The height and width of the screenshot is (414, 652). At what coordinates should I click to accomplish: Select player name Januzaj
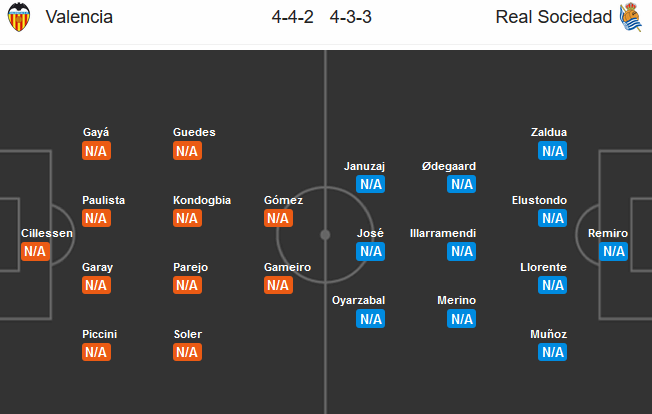[x=364, y=166]
